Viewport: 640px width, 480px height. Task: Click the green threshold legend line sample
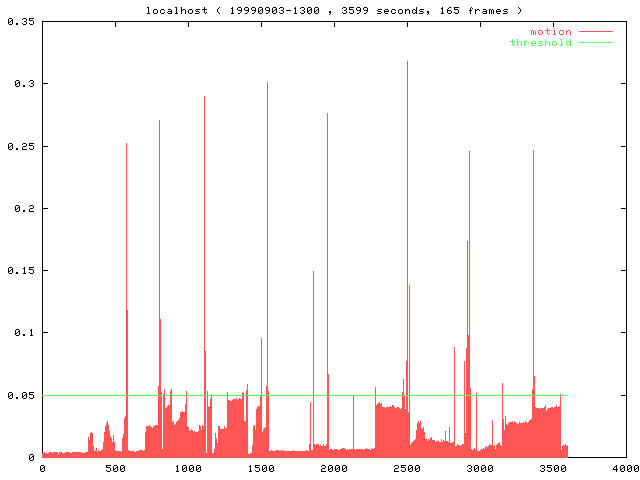(x=596, y=43)
